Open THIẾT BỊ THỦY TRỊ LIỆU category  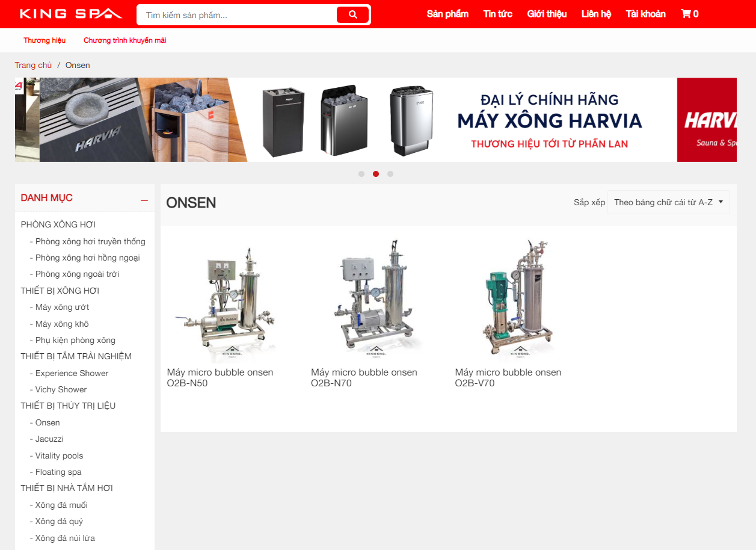click(68, 406)
